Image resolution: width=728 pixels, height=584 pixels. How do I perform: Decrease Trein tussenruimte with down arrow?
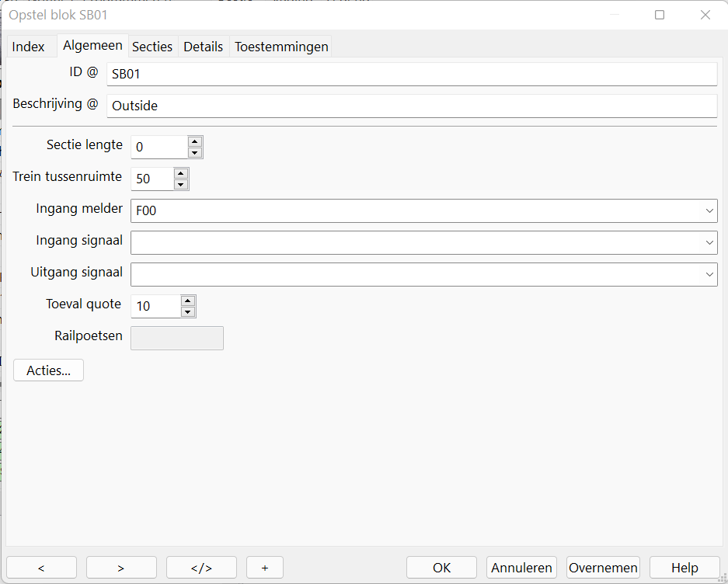181,184
